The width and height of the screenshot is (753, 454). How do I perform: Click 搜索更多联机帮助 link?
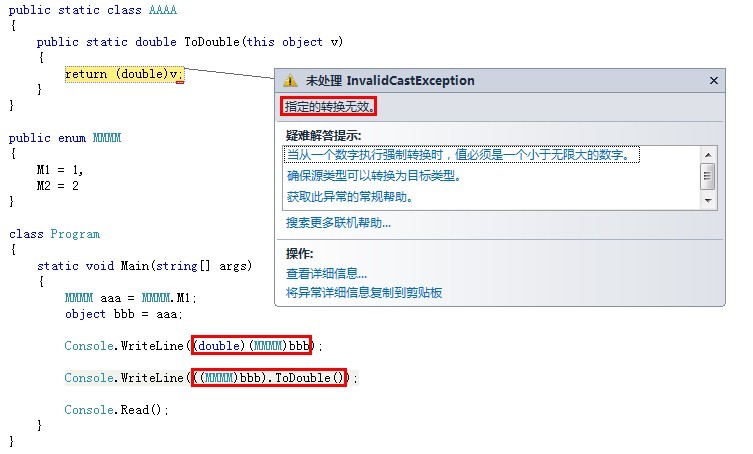point(338,222)
